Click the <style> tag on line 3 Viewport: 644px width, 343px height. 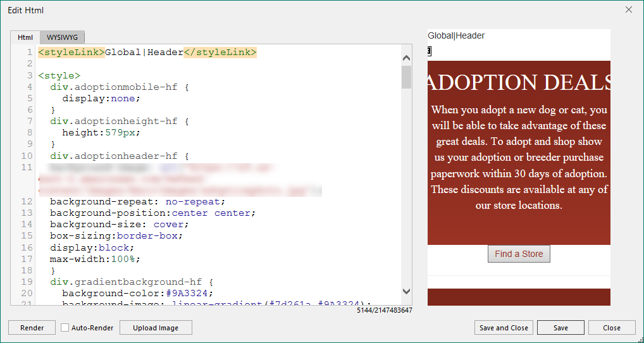click(x=59, y=75)
